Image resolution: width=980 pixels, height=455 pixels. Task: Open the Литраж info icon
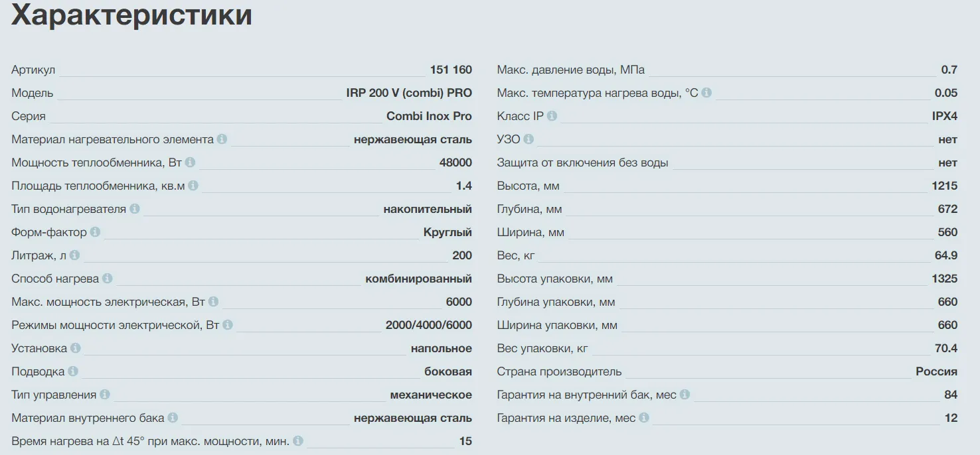click(x=74, y=255)
